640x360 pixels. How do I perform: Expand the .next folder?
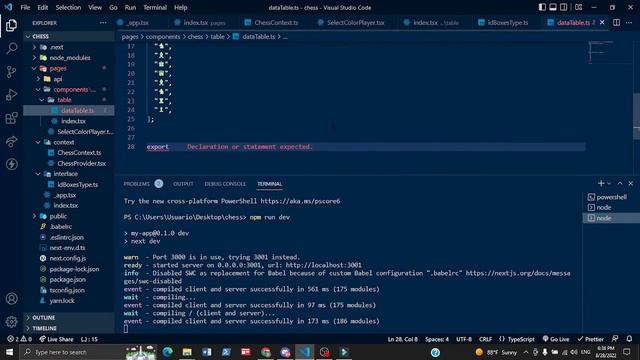tap(69, 47)
